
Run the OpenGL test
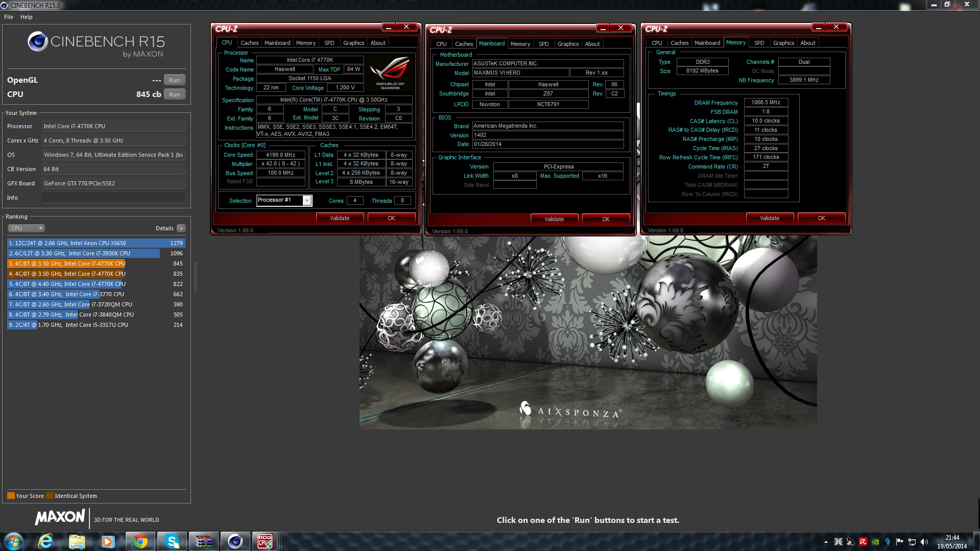coord(174,80)
